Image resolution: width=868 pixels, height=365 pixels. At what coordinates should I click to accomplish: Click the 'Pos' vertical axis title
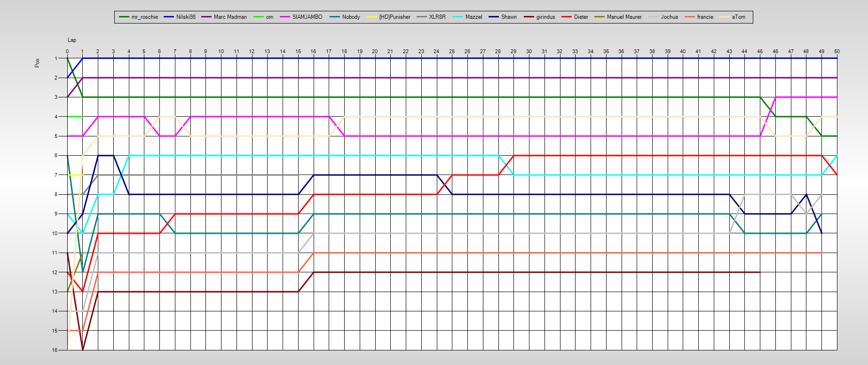pos(37,63)
